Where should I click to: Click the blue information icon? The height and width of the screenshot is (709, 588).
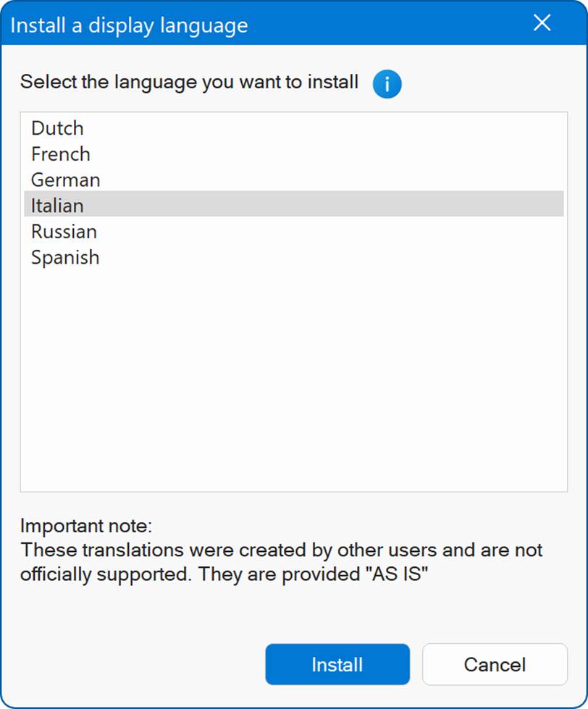387,85
